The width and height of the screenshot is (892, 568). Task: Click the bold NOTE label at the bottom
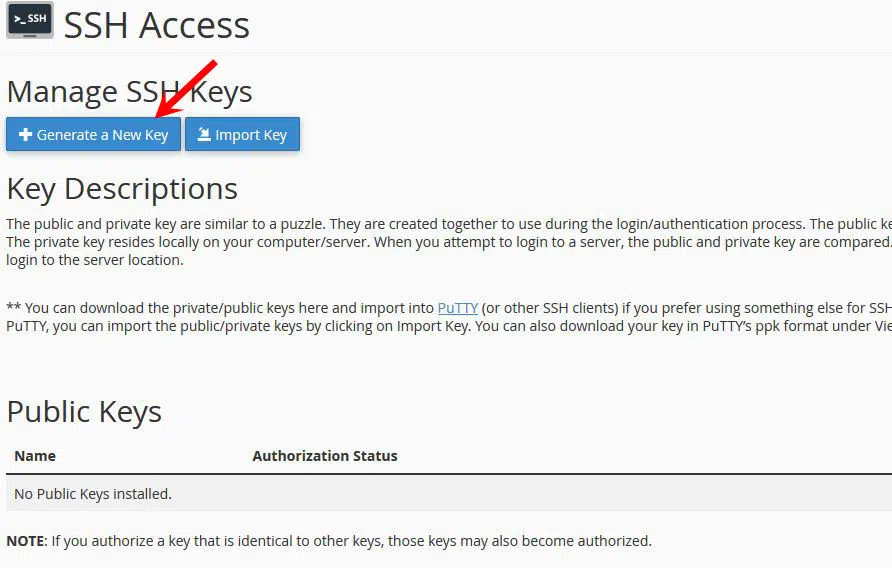click(26, 541)
